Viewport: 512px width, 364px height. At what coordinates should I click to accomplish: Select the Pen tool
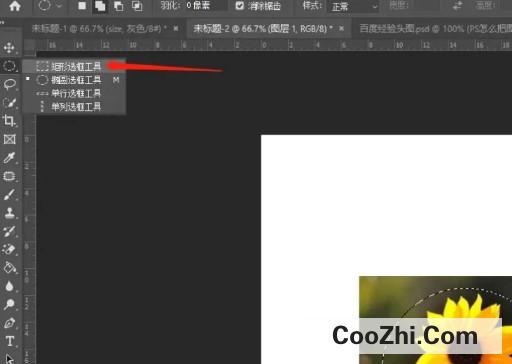9,323
